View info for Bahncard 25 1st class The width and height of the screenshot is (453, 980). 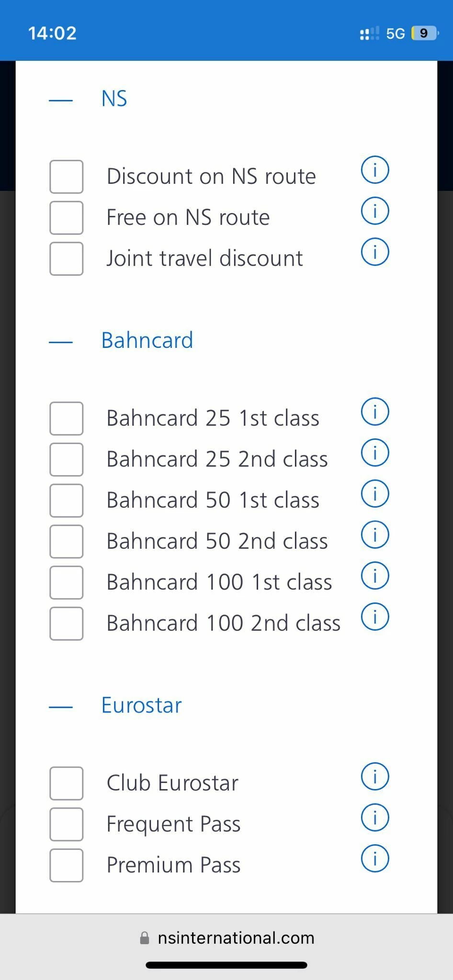point(374,412)
